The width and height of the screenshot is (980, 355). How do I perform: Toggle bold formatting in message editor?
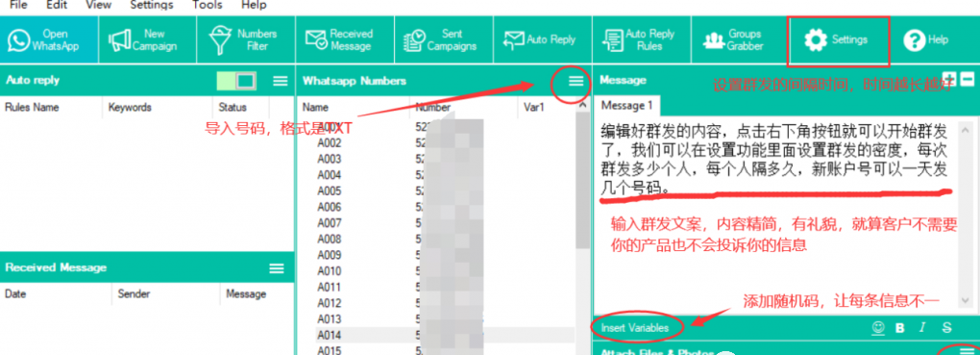click(900, 327)
